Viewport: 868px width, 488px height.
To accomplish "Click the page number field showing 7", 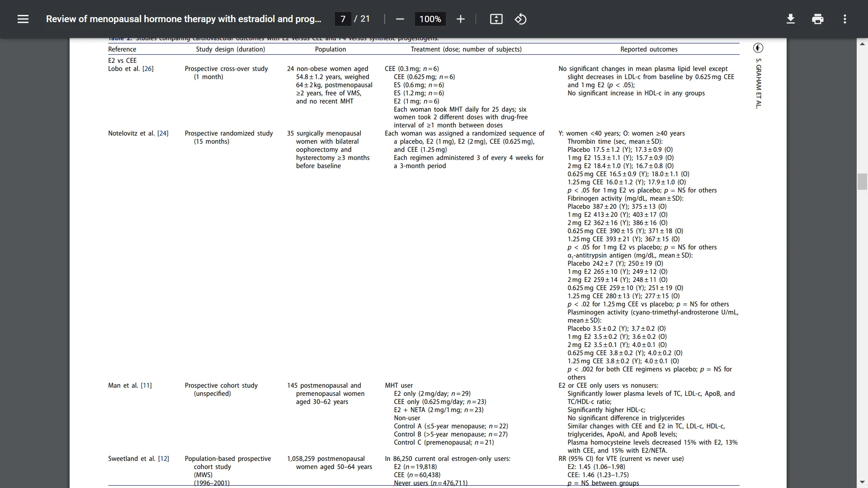I will [x=343, y=19].
